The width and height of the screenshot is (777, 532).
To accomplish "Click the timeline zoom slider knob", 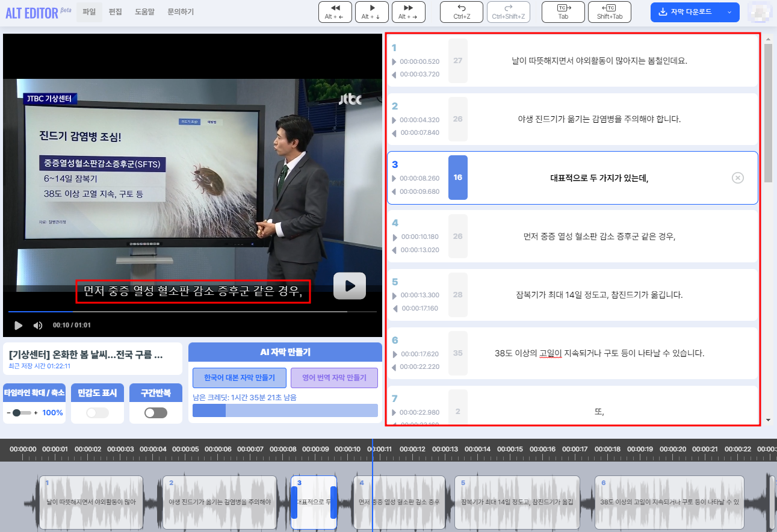I will (17, 413).
